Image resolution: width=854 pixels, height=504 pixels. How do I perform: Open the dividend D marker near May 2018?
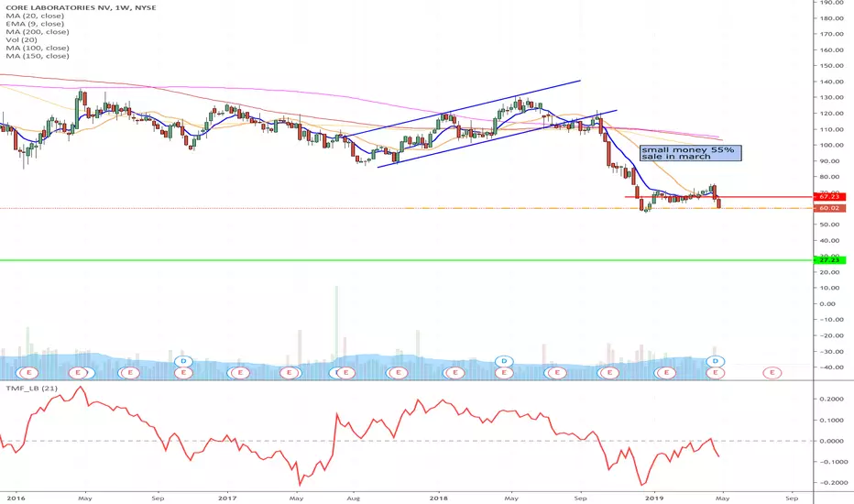(x=504, y=361)
